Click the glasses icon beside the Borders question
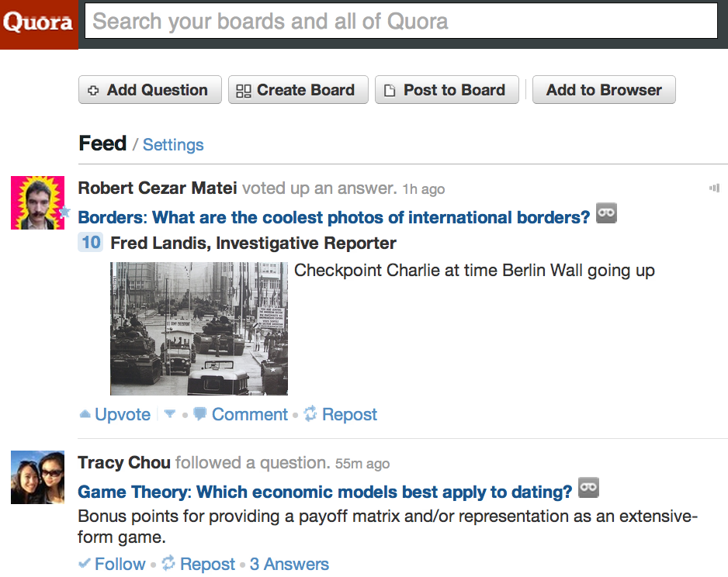Screen dimensions: 728x577 606,213
